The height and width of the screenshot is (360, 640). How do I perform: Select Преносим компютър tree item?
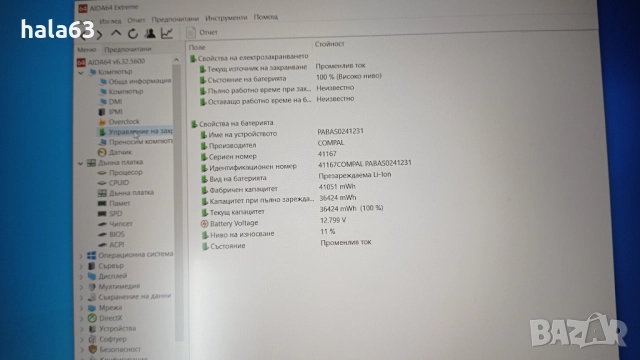(136, 142)
